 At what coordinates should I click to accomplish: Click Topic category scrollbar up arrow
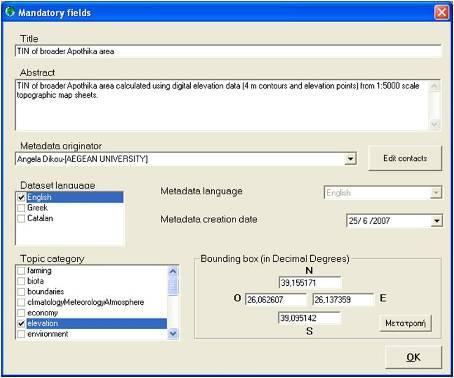coord(173,271)
